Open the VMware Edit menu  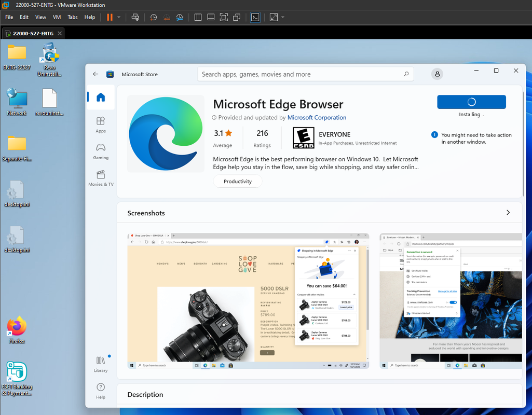click(24, 17)
